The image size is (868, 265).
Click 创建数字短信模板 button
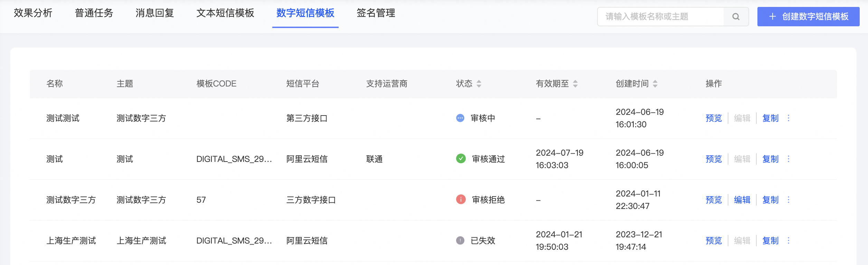pos(809,17)
